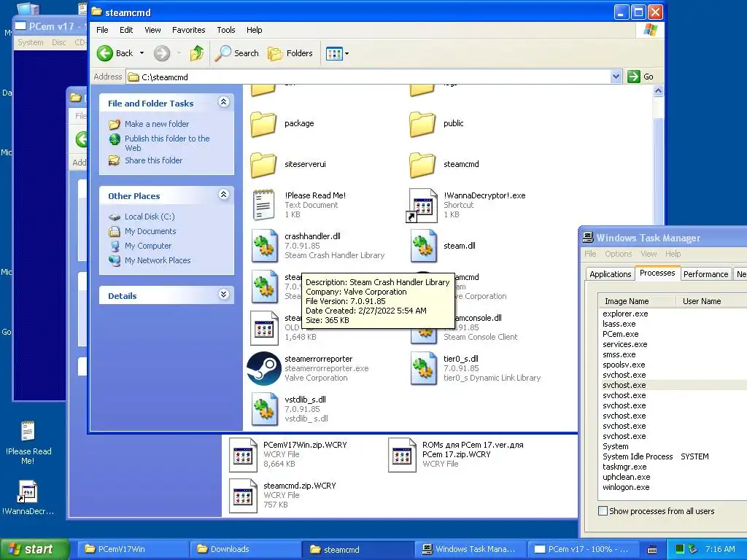Select ROMs для PCem 17 WCRY file
Viewport: 747px width, 560px height.
(x=402, y=455)
